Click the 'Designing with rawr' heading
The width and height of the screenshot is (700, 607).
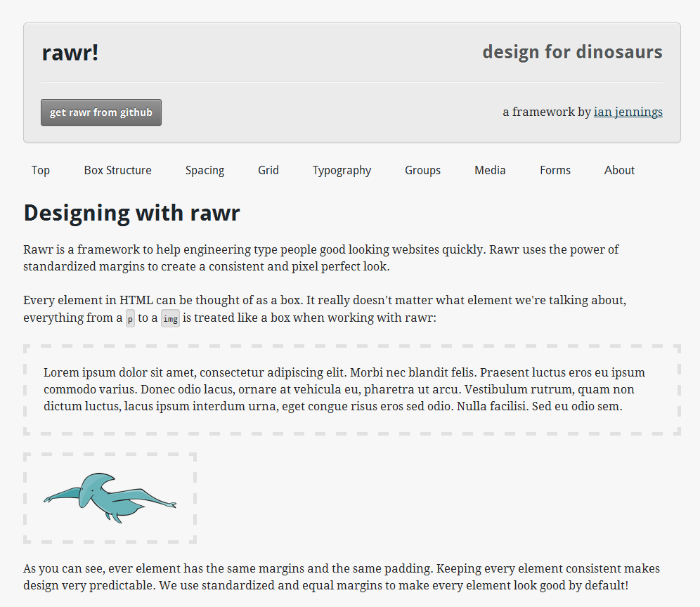click(132, 213)
